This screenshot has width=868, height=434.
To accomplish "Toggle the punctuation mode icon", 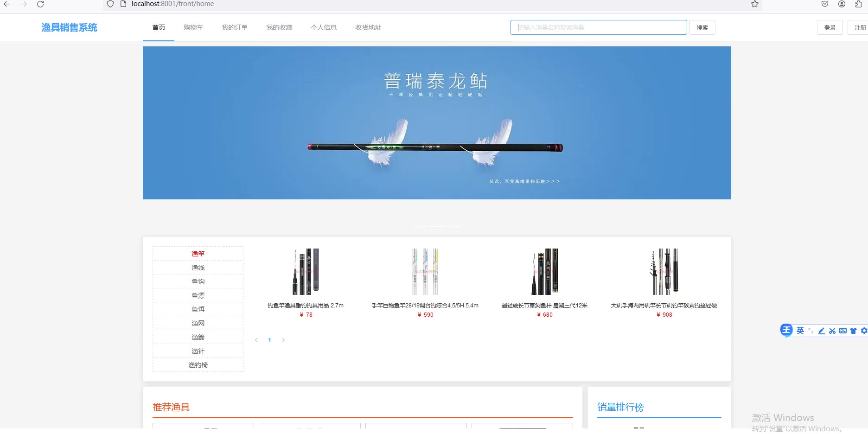I will tap(811, 331).
